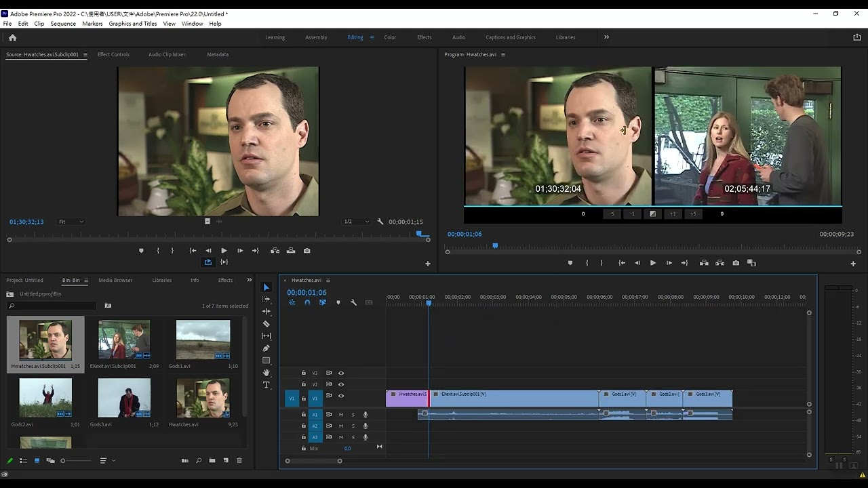Hide V1 track output eye
Viewport: 868px width, 488px height.
pyautogui.click(x=341, y=396)
